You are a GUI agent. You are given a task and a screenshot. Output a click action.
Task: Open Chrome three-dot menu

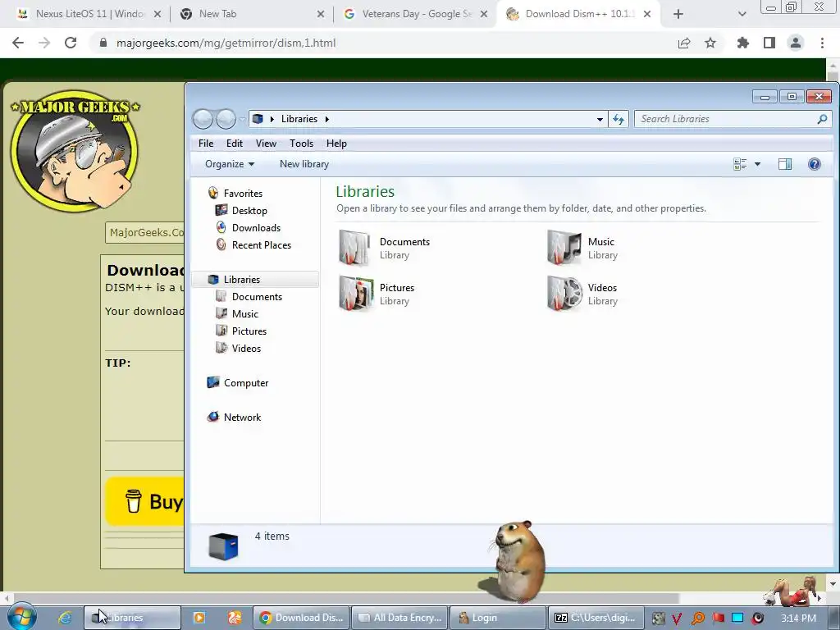coord(822,43)
